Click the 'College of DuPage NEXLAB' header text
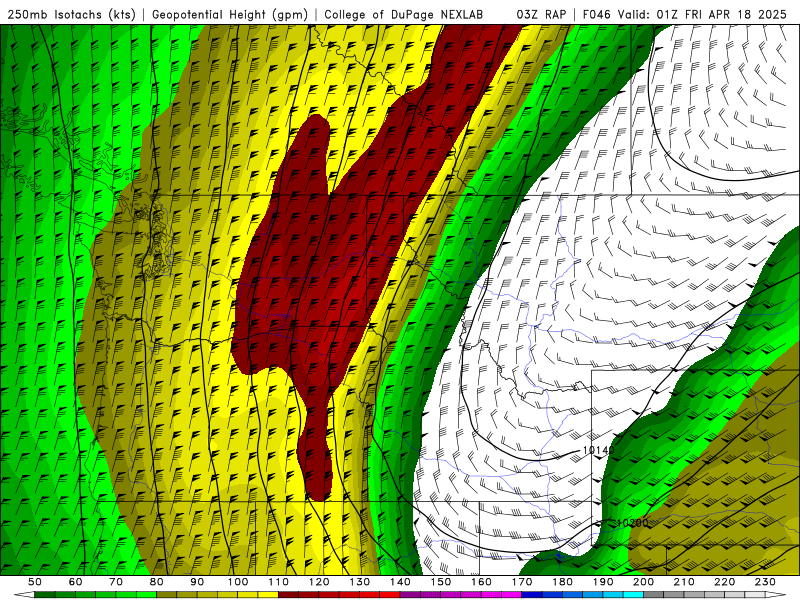 (x=404, y=14)
